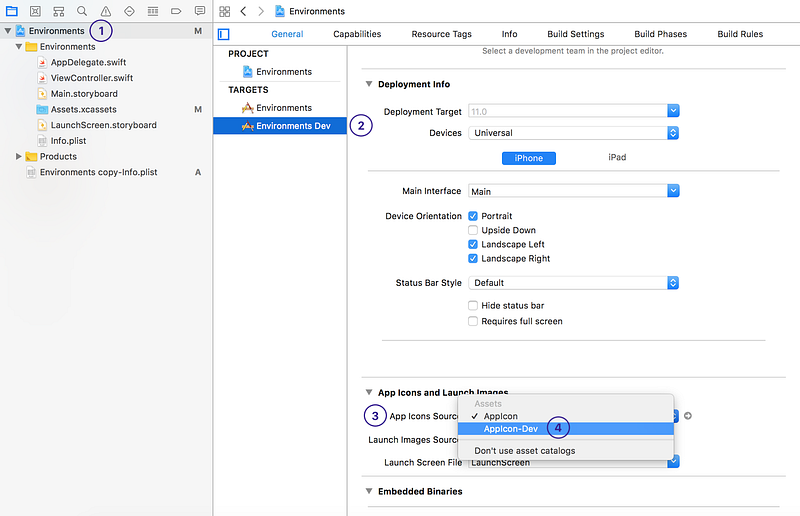
Task: Open the Find navigator magnifier icon
Action: [x=82, y=11]
